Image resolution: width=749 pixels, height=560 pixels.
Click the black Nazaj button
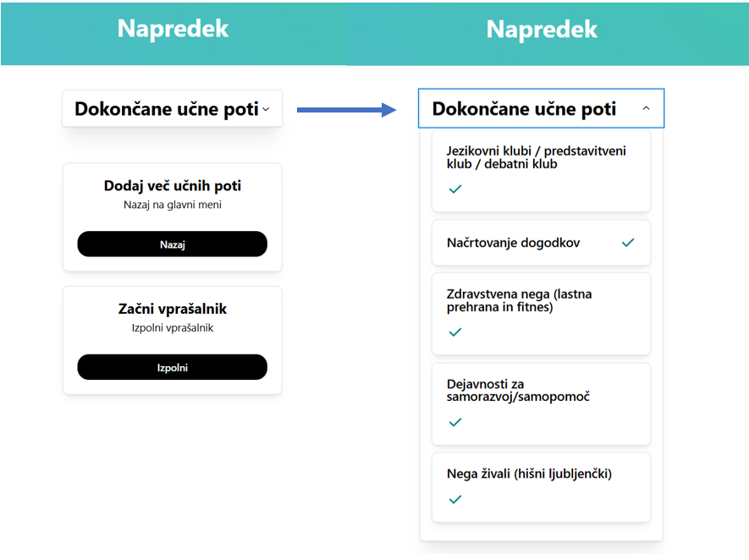[x=173, y=244]
